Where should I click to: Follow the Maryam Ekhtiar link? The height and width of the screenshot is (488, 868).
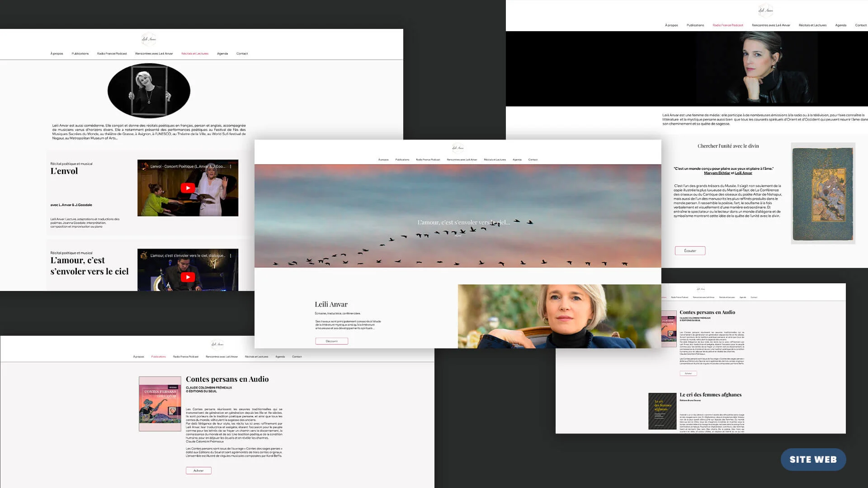point(717,173)
